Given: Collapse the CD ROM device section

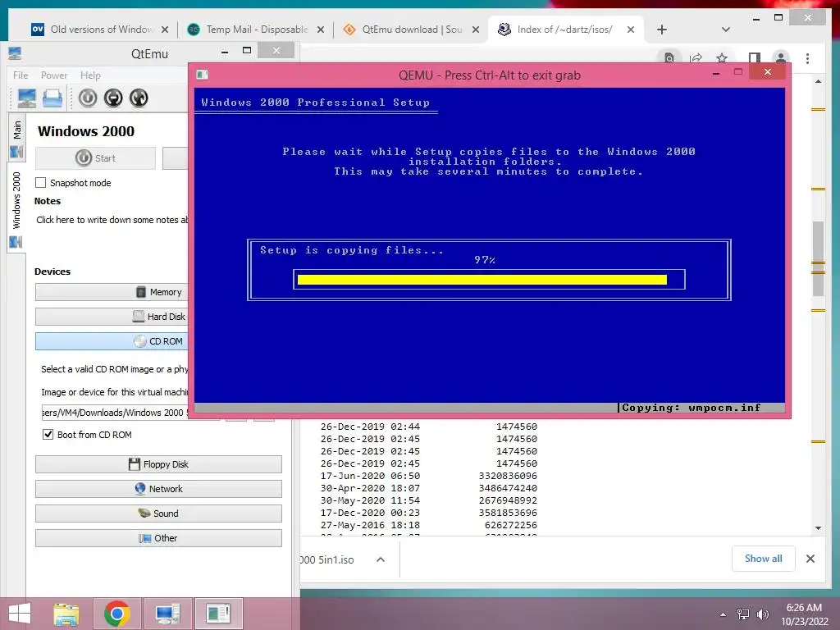Looking at the screenshot, I should (x=112, y=341).
